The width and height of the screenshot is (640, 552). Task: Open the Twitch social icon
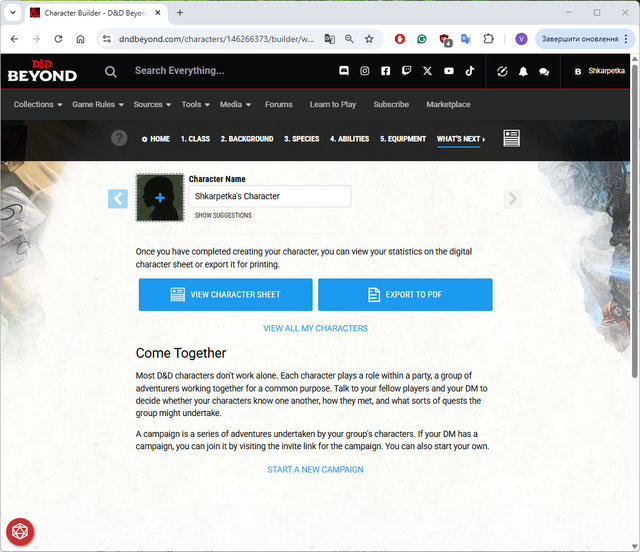click(406, 71)
